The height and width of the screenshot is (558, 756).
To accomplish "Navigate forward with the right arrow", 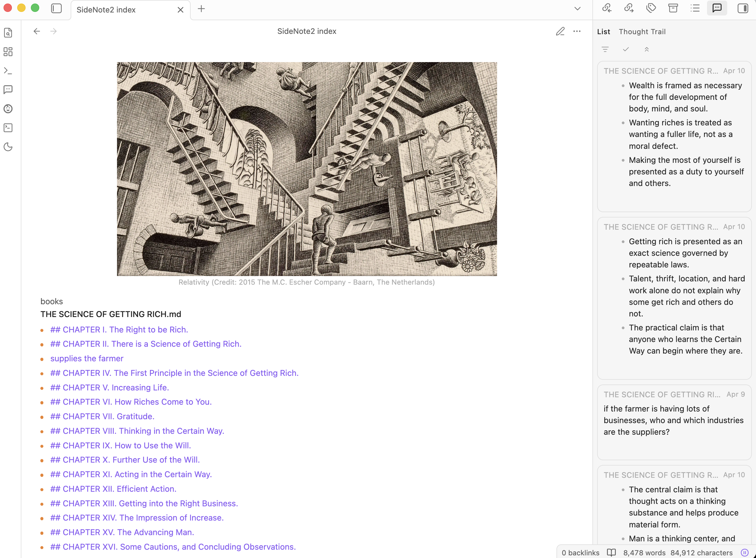I will click(53, 31).
